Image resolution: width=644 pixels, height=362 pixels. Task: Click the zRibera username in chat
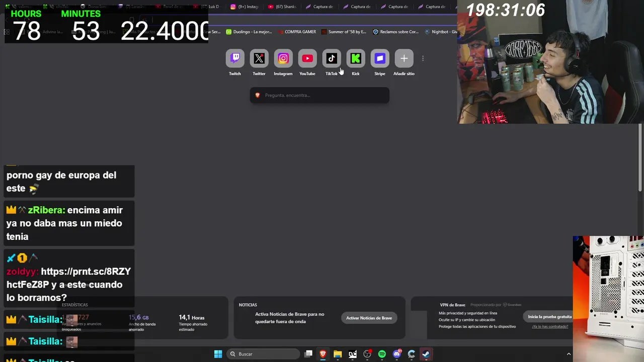click(x=46, y=210)
